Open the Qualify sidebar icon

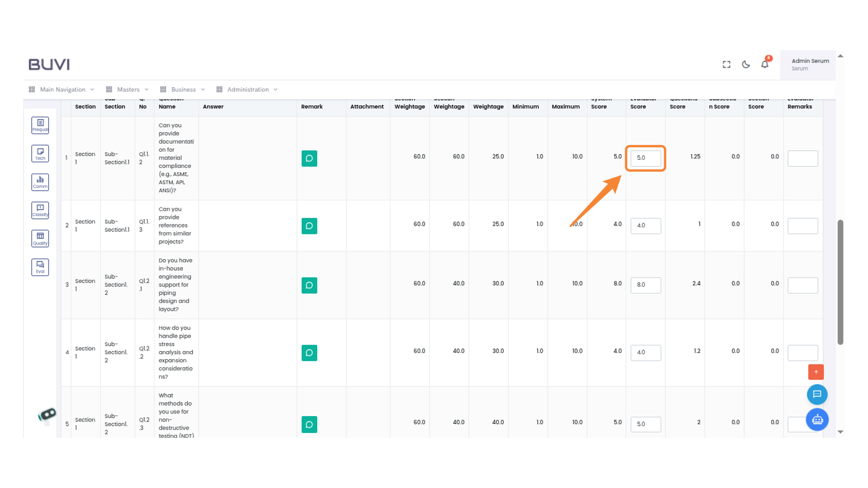[x=40, y=239]
